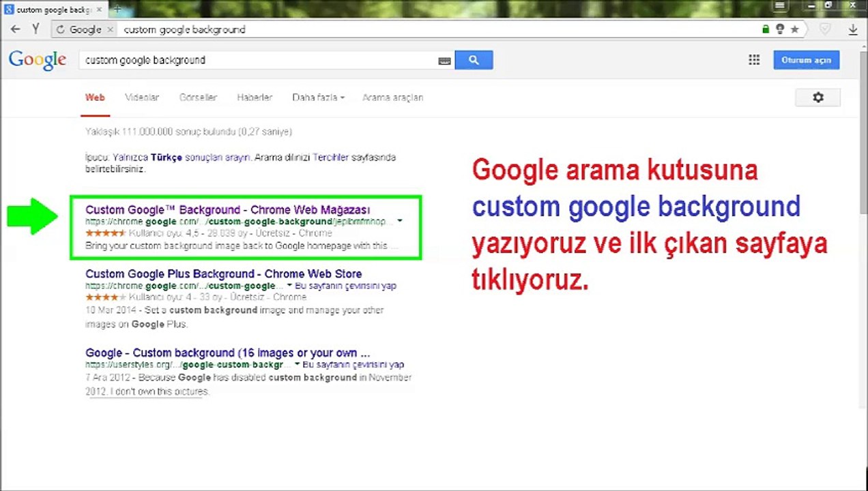Click the 'Oturum açın' sign-in button
The width and height of the screenshot is (868, 491).
tap(806, 60)
